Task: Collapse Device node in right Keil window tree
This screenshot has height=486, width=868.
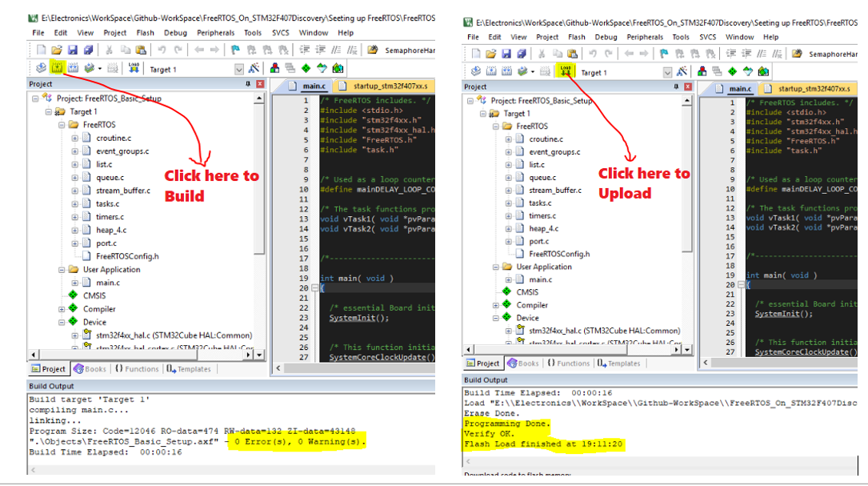Action: click(x=496, y=318)
